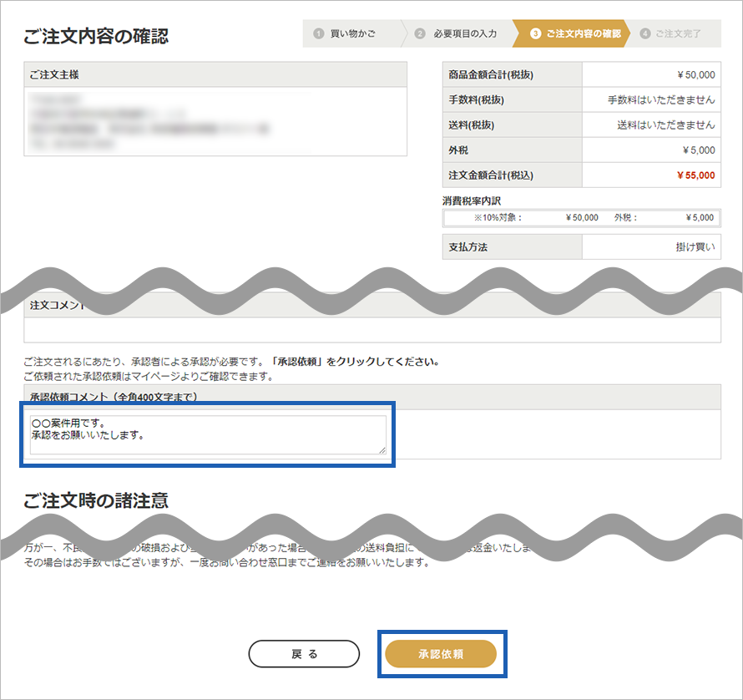Focus the 承認依頼コメント text area
Screen dimensions: 743x700
(208, 435)
